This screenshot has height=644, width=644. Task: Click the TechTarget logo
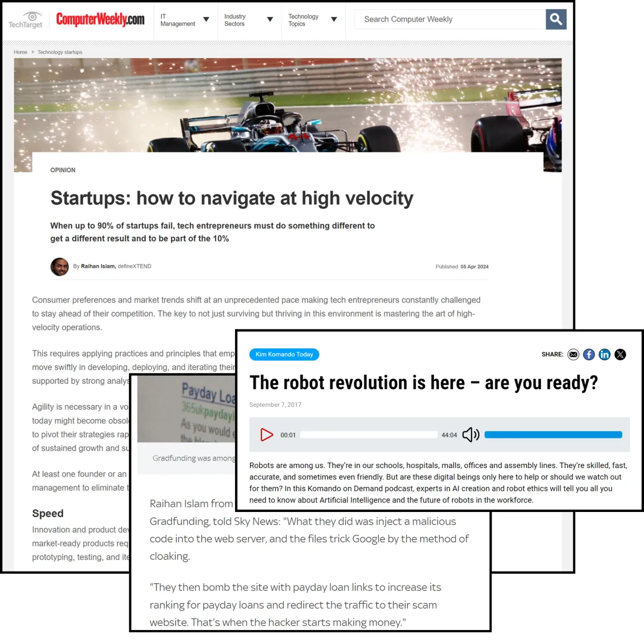pos(25,20)
